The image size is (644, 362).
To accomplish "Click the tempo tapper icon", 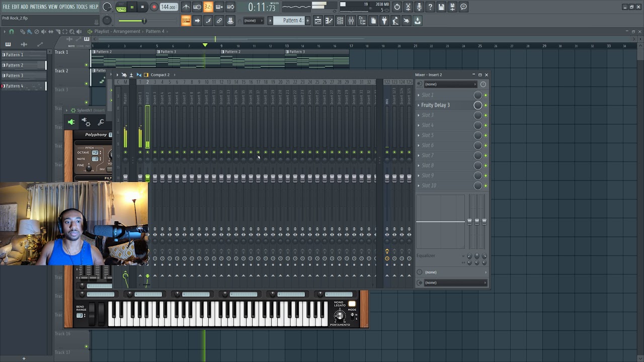I will click(395, 21).
